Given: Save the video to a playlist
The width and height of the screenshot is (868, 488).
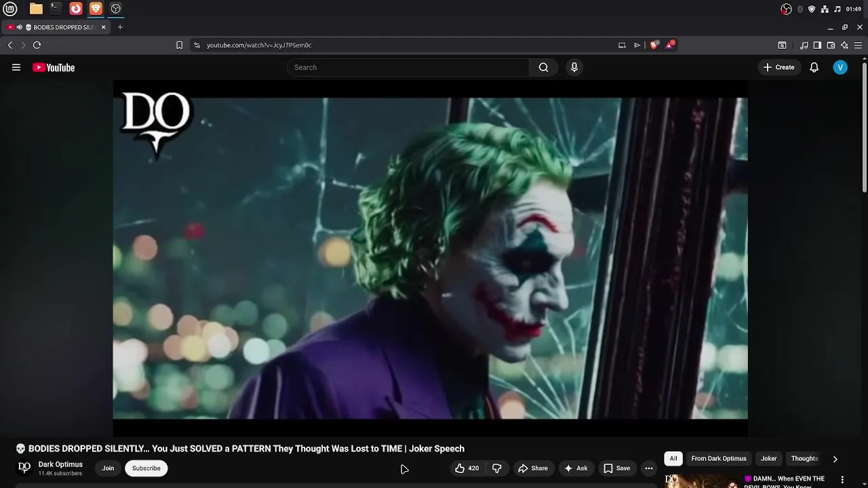Looking at the screenshot, I should click(616, 468).
